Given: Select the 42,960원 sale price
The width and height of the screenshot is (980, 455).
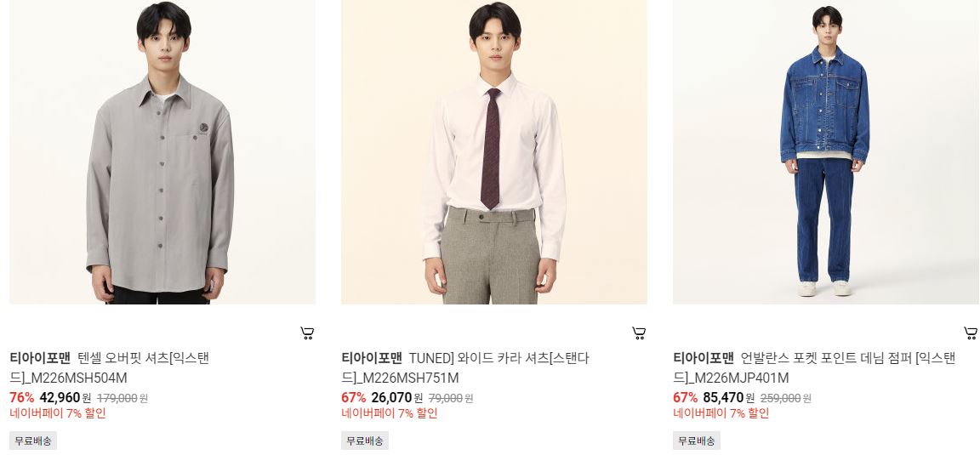Looking at the screenshot, I should (65, 397).
